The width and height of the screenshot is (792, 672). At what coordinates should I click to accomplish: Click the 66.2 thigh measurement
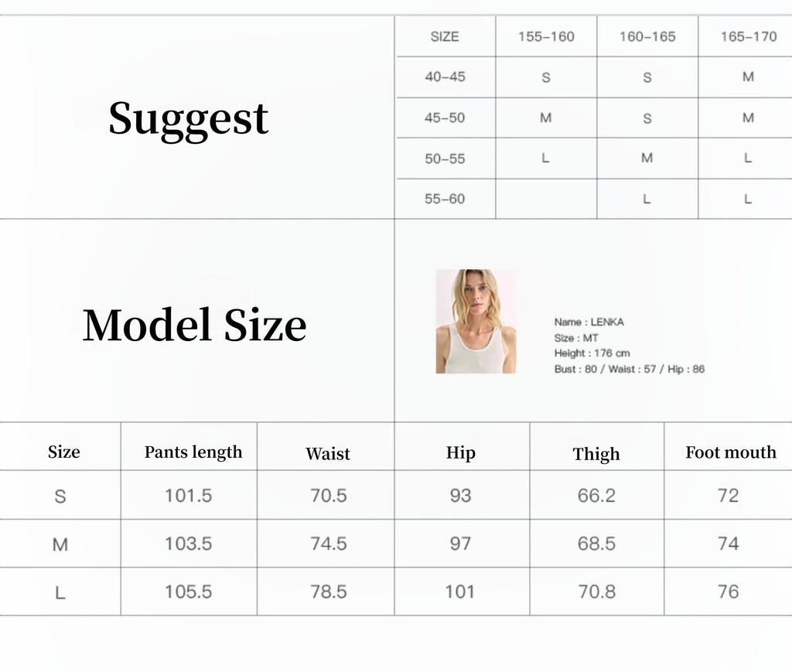click(596, 496)
